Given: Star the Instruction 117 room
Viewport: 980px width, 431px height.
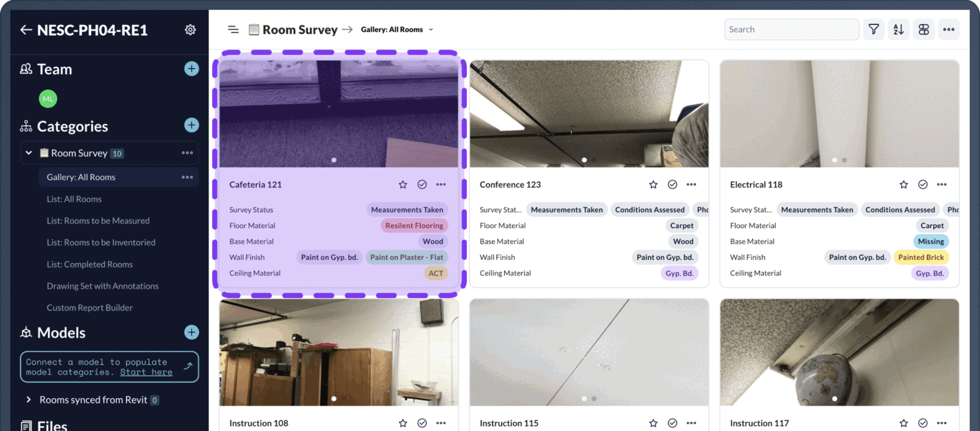Looking at the screenshot, I should (x=904, y=423).
